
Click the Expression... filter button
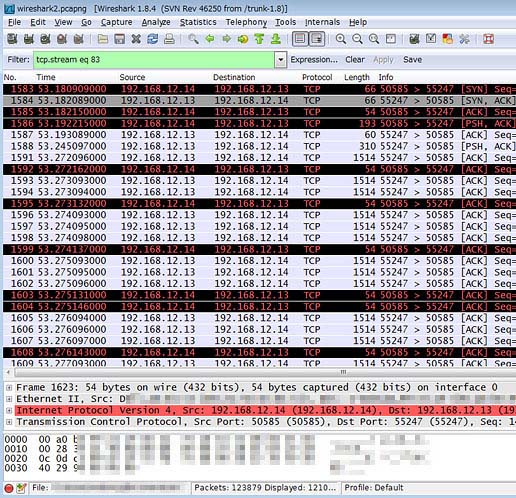(314, 60)
